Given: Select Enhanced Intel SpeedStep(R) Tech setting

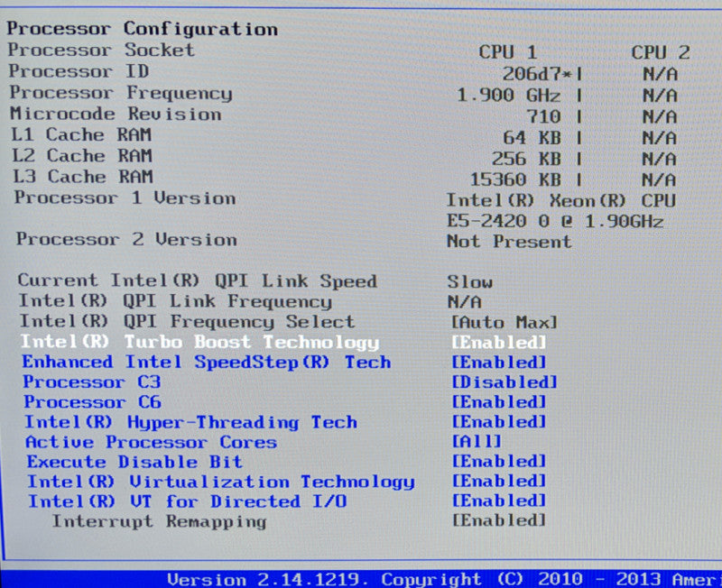Looking at the screenshot, I should click(207, 363).
